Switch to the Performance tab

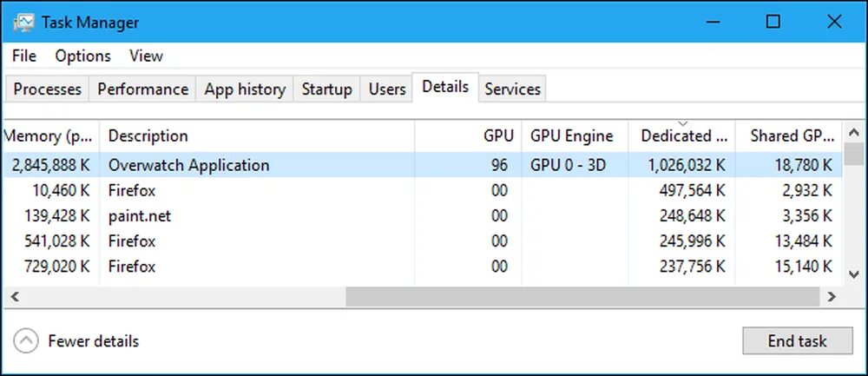[142, 89]
